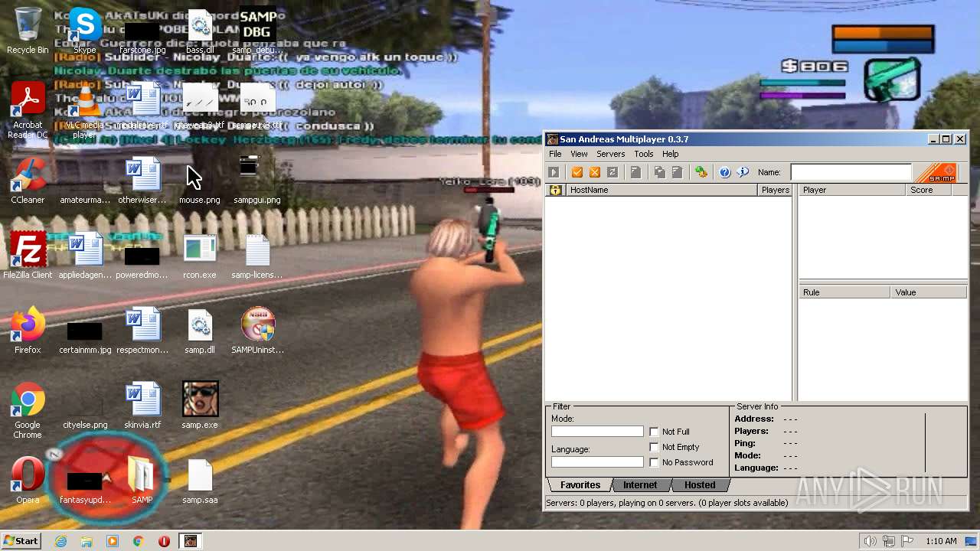Click the taskbar clock showing 1:10 AM
The image size is (980, 551).
coord(941,541)
